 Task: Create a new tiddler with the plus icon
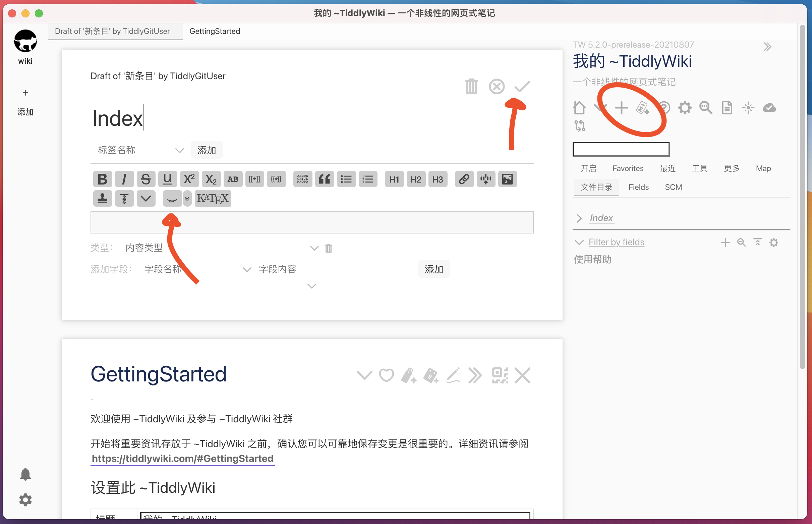click(621, 108)
